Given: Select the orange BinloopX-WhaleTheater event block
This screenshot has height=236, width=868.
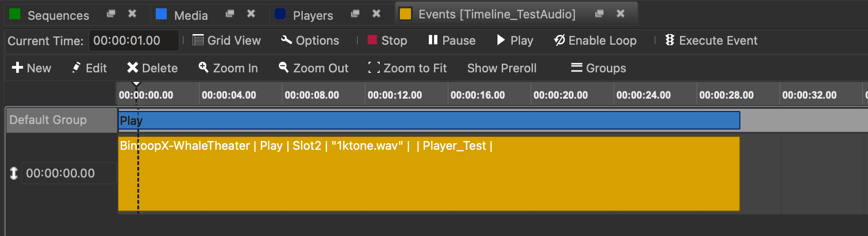Looking at the screenshot, I should [x=428, y=180].
